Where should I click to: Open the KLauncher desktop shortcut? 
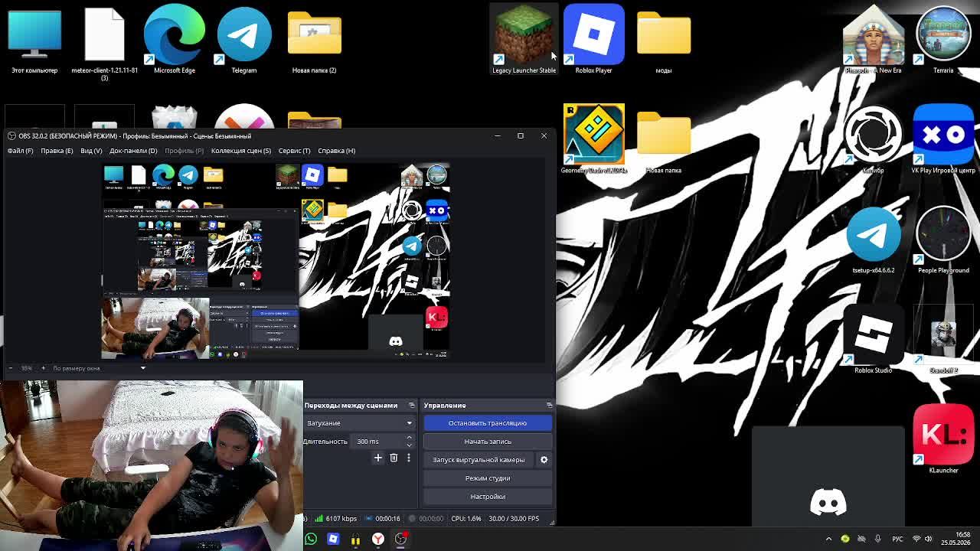[943, 439]
